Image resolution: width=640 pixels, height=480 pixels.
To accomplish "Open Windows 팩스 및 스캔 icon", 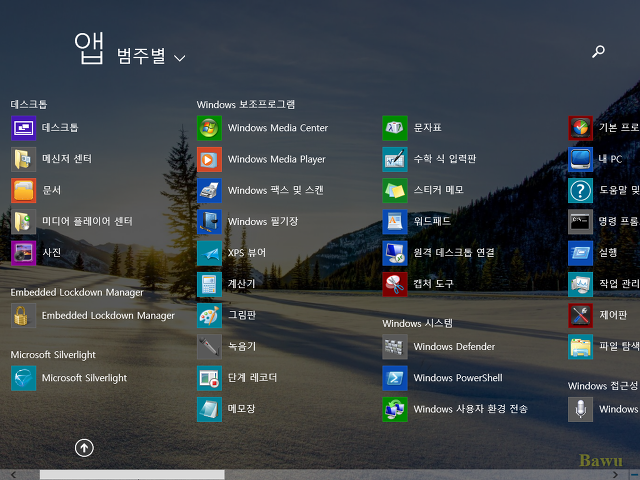I will [209, 190].
